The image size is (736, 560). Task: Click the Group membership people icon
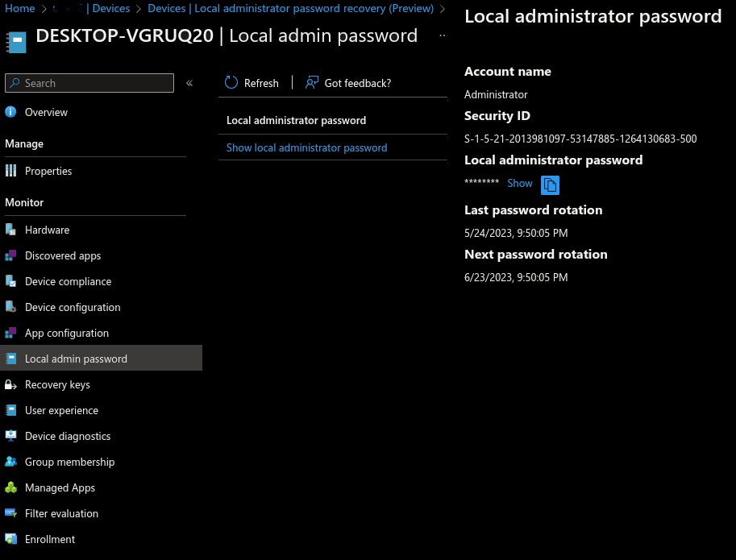pos(10,462)
